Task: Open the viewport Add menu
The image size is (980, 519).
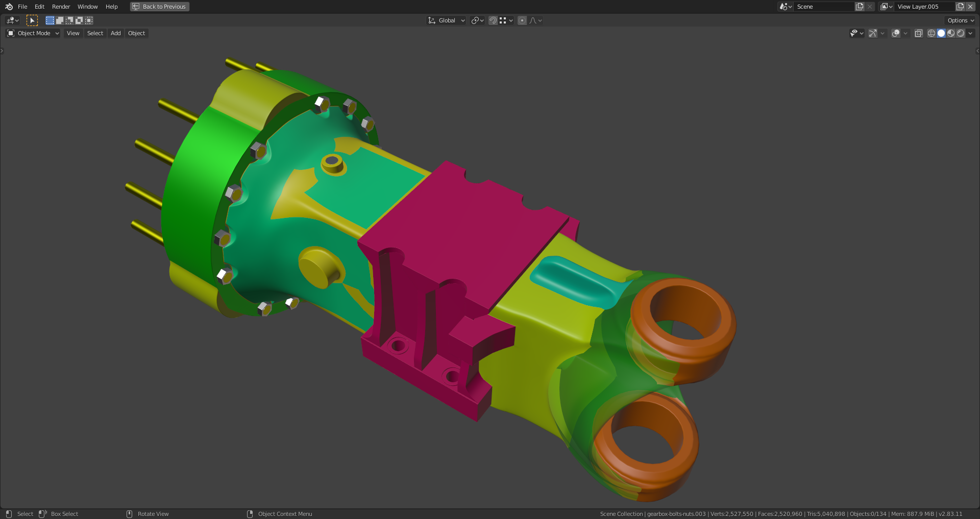Action: [x=116, y=33]
